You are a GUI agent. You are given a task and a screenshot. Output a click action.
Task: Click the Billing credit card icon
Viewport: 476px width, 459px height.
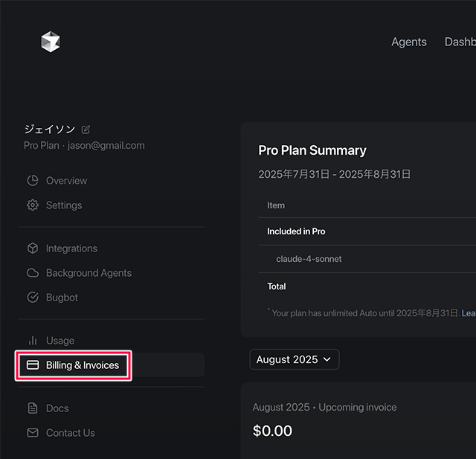[x=33, y=365]
